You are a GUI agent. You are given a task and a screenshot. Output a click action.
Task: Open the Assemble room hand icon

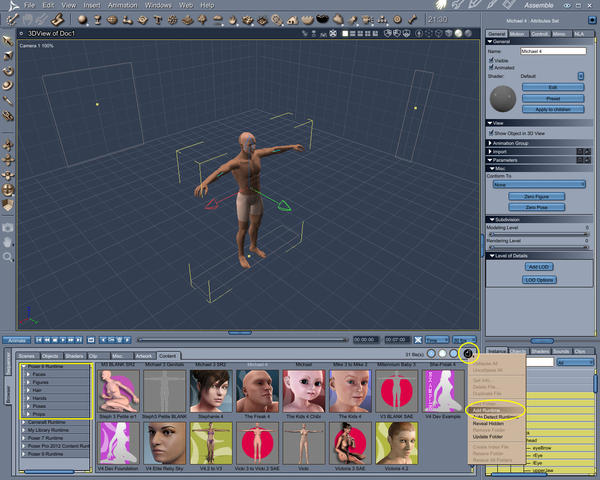(442, 5)
